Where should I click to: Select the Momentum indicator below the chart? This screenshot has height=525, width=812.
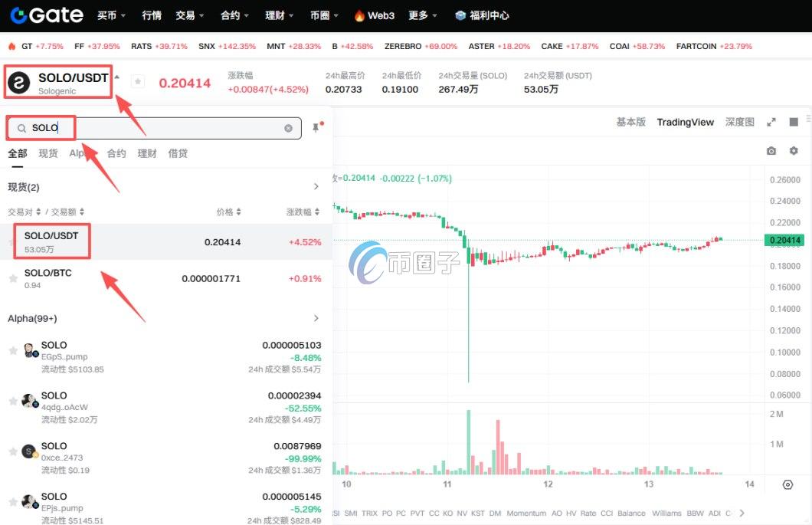[526, 513]
